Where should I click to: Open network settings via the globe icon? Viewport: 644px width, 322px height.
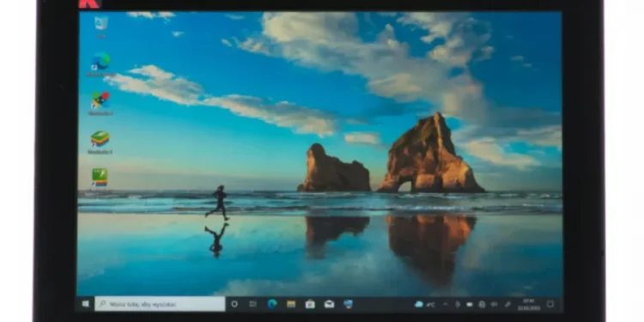point(482,304)
